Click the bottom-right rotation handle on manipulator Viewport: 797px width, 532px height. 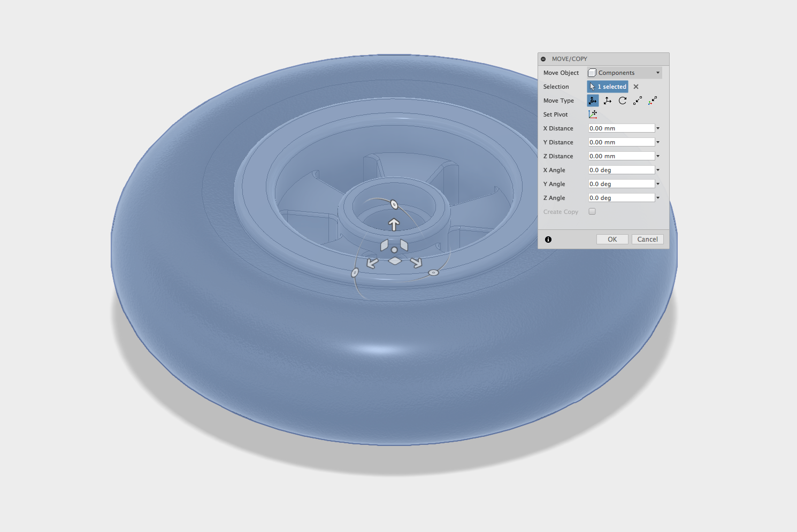(x=434, y=273)
